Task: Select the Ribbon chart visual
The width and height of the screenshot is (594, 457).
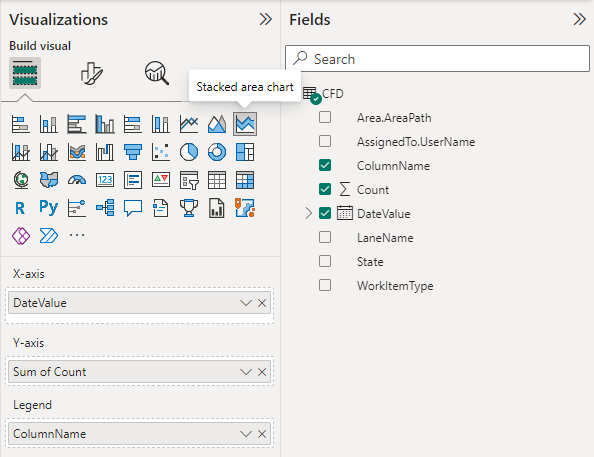Action: 77,152
